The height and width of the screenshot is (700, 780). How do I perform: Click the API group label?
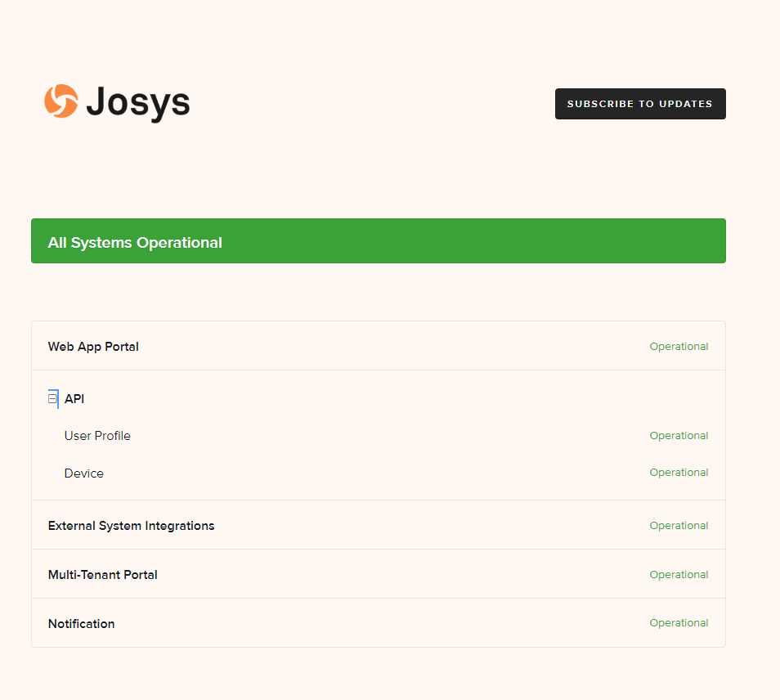pyautogui.click(x=74, y=399)
